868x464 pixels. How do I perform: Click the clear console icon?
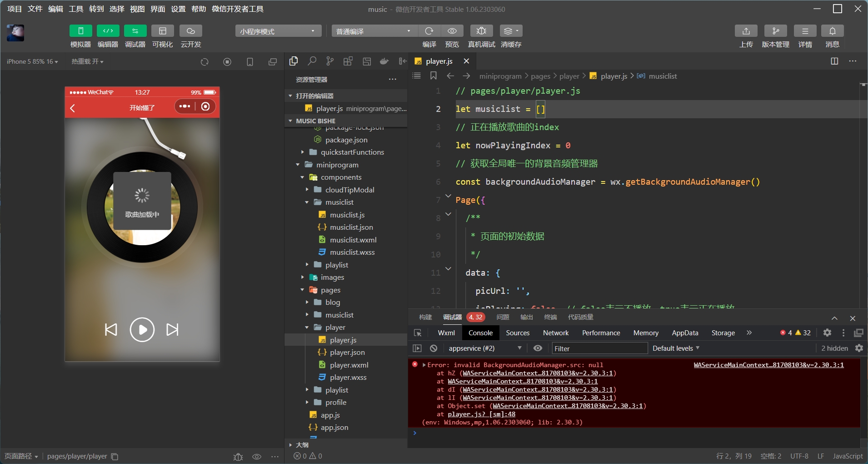[434, 348]
